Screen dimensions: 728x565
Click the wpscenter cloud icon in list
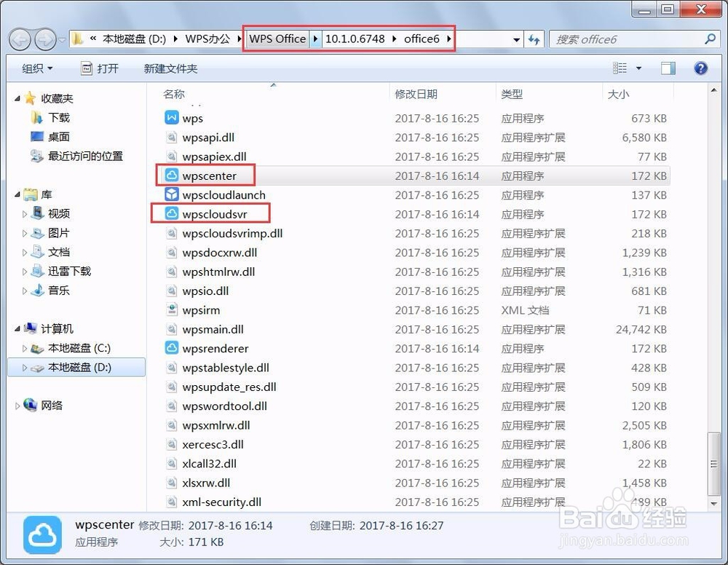[x=171, y=175]
